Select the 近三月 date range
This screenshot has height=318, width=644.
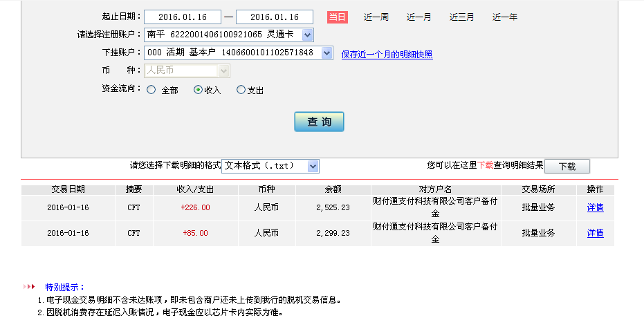[x=461, y=17]
